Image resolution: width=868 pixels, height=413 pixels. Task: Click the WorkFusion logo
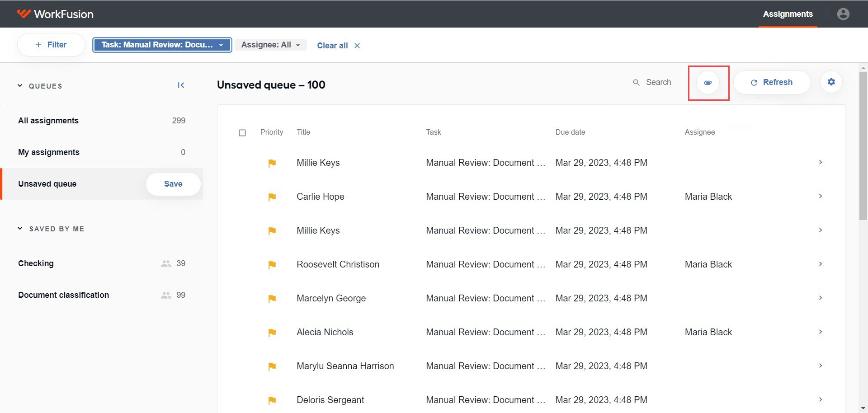coord(55,14)
